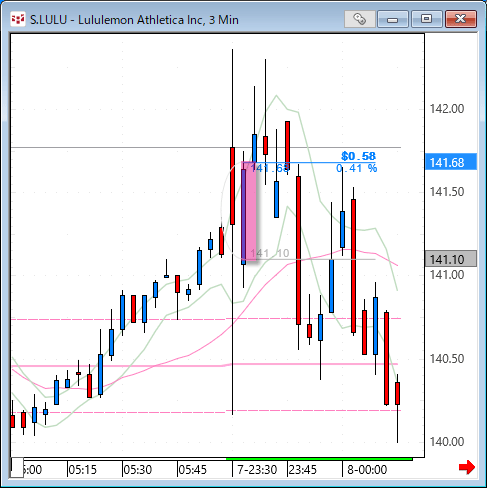The height and width of the screenshot is (488, 487).
Task: Click the pink highlighted measurement rectangle
Action: (x=249, y=211)
